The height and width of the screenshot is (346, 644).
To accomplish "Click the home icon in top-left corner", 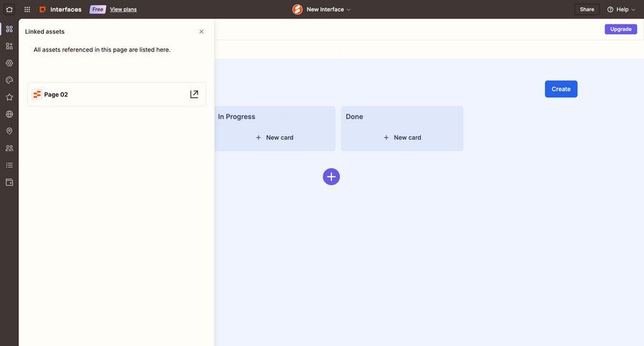I will pos(9,9).
